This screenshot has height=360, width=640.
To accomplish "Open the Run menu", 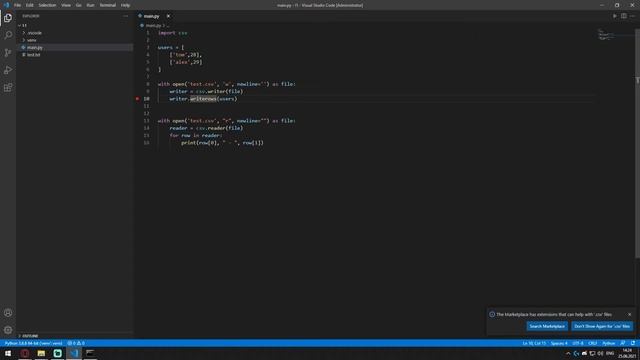I will [90, 5].
